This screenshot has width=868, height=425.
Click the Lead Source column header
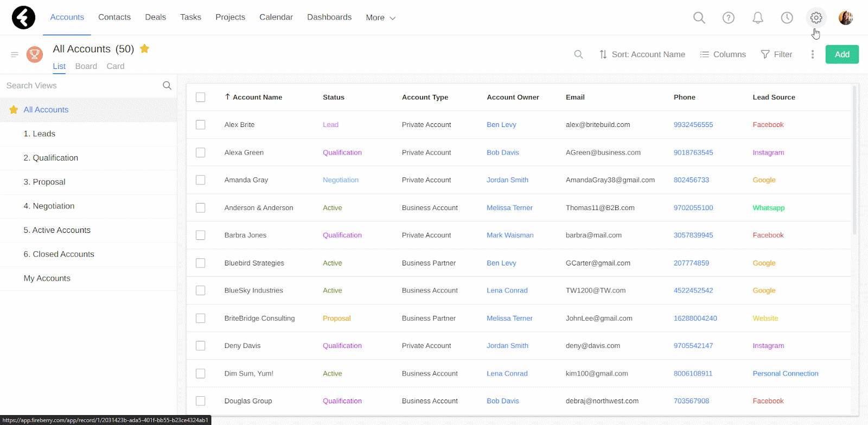774,97
